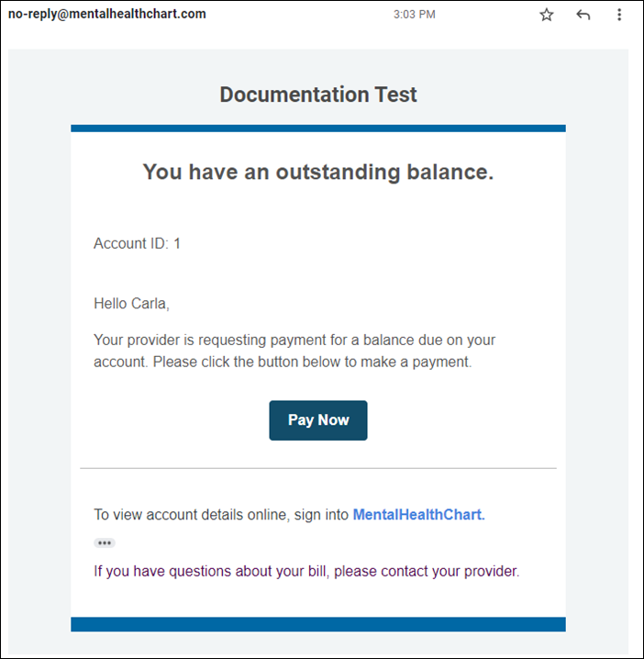
Task: Click the Documentation Test heading
Action: point(318,95)
